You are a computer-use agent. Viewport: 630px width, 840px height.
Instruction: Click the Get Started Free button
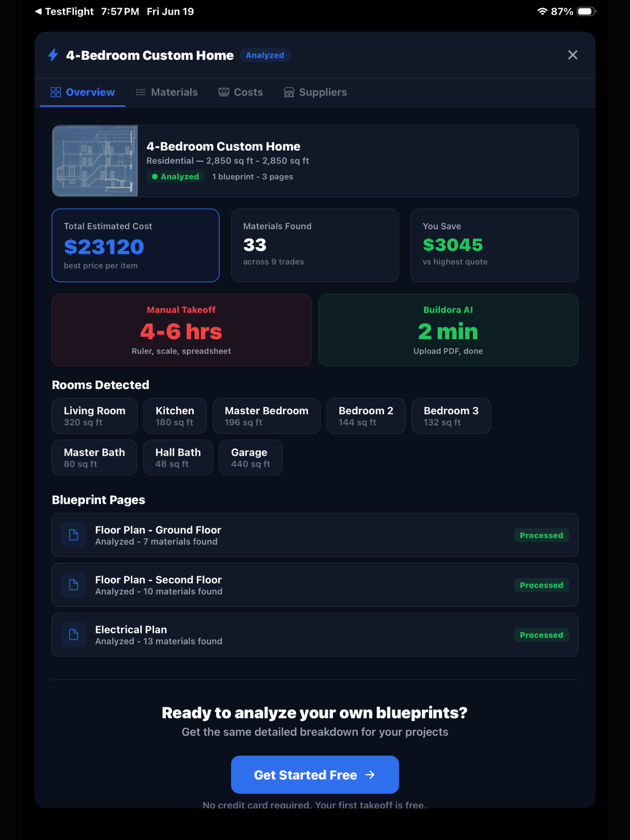(315, 775)
